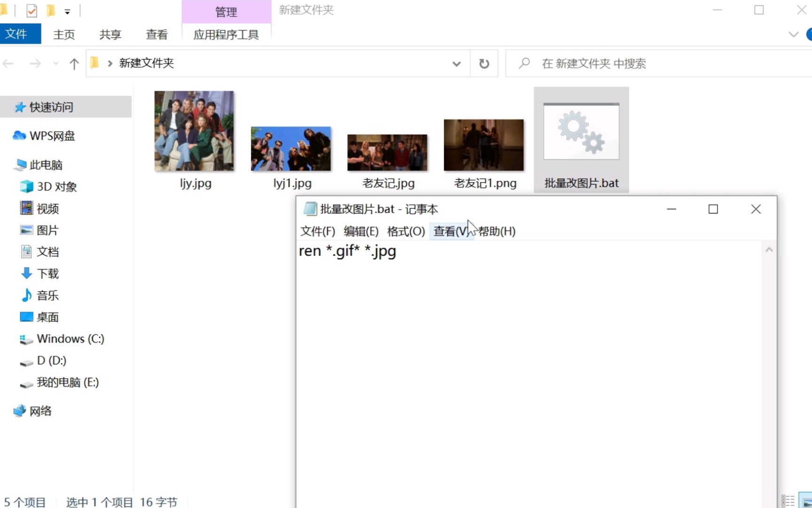Open the 下载 folder
Image resolution: width=812 pixels, height=508 pixels.
47,273
